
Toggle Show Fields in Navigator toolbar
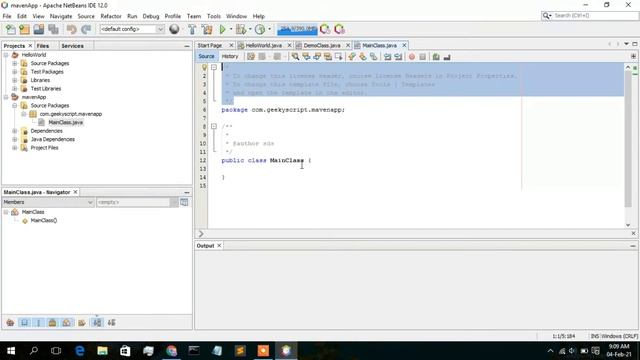[x=24, y=322]
